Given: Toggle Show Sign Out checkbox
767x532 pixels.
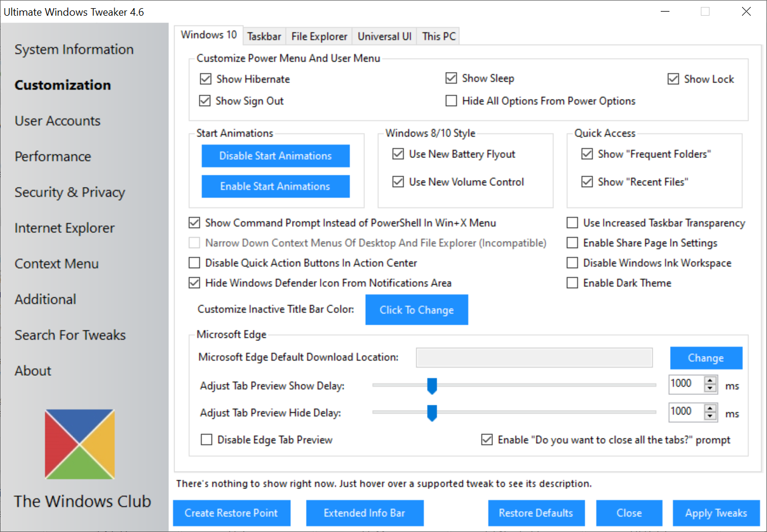Looking at the screenshot, I should point(204,100).
